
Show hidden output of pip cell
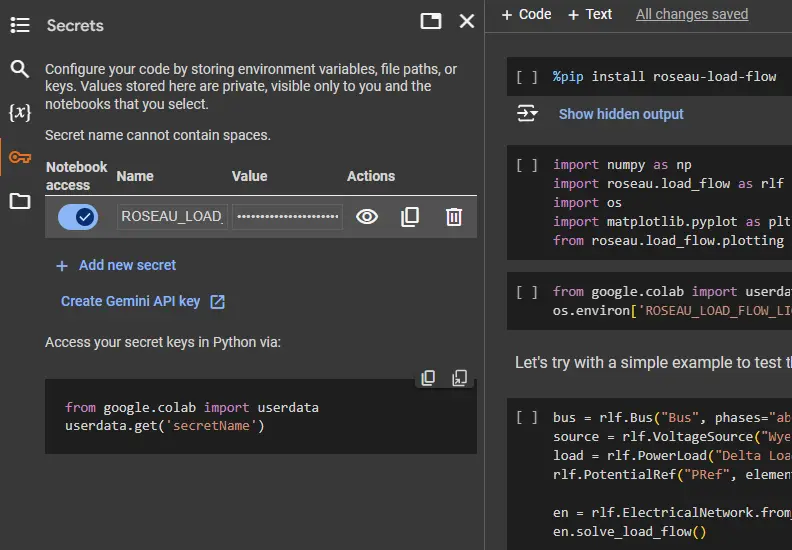click(x=621, y=114)
